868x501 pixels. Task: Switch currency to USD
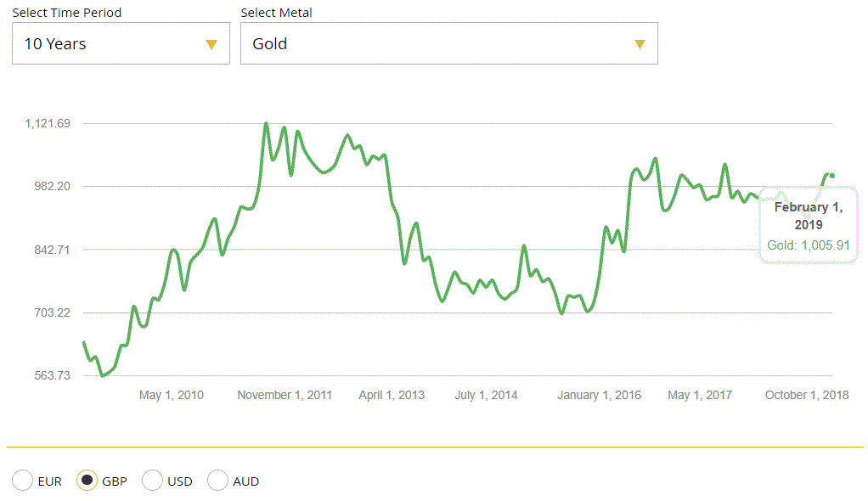153,481
